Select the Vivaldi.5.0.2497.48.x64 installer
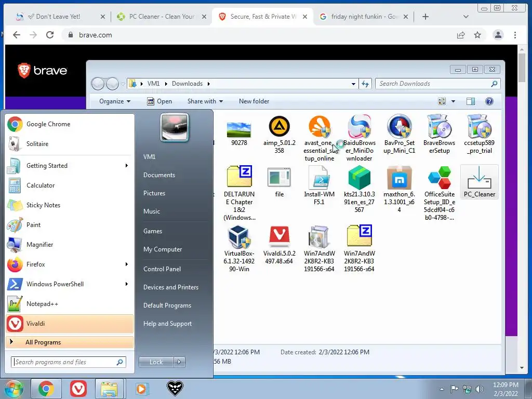The height and width of the screenshot is (399, 532). (x=279, y=245)
